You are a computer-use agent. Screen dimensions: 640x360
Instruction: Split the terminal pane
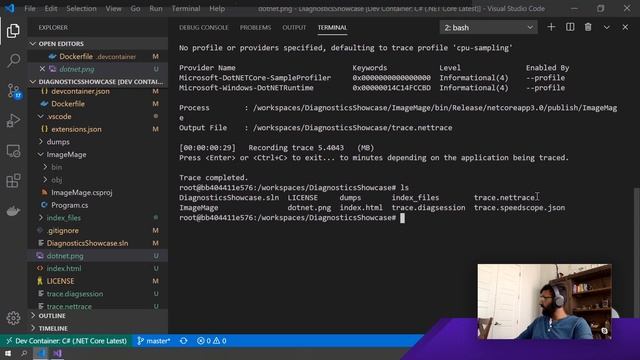tap(570, 27)
